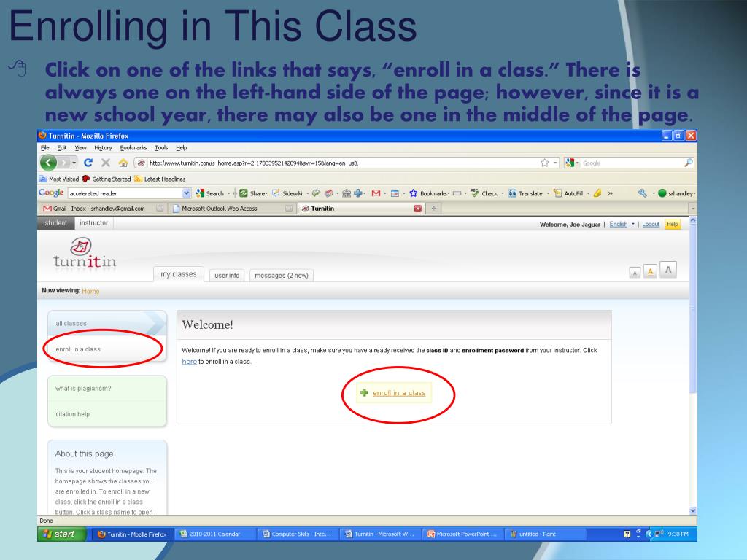Select all classes in the sidebar
This screenshot has width=747, height=560.
[x=107, y=323]
